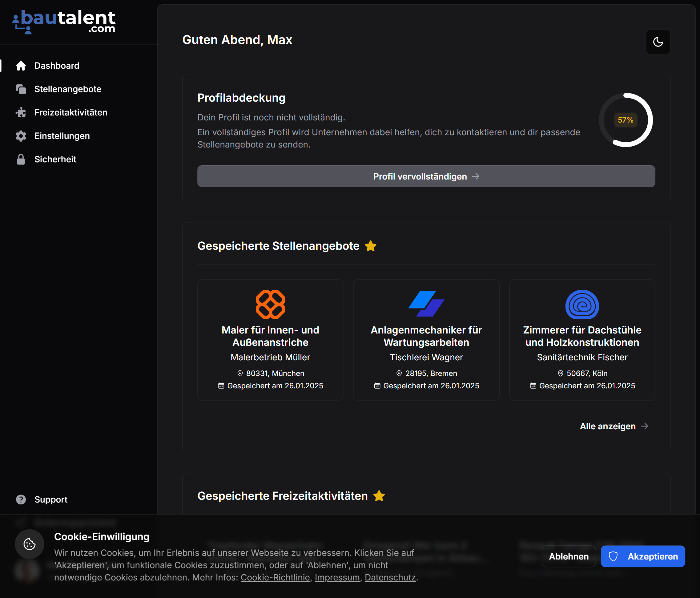Screen dimensions: 700x598
Task: Open Dashboard via the home icon
Action: click(x=21, y=66)
